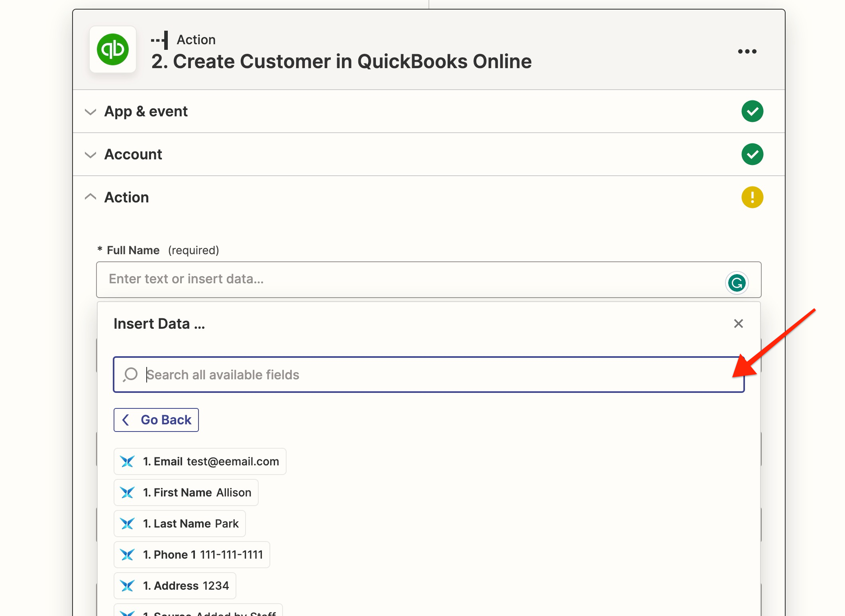
Task: Insert the 1. First Name Allison field
Action: tap(186, 492)
